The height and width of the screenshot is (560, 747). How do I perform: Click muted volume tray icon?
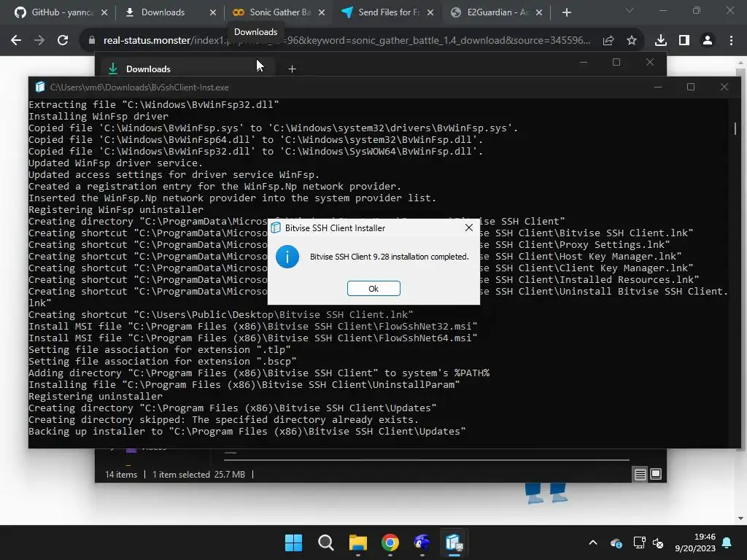pyautogui.click(x=658, y=542)
